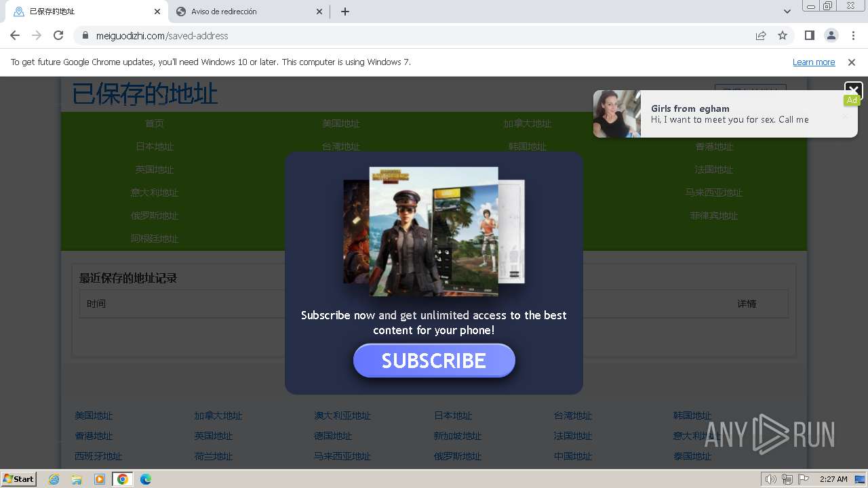Open 香港地址 in green navigation
Screen dimensions: 868x488
[714, 146]
